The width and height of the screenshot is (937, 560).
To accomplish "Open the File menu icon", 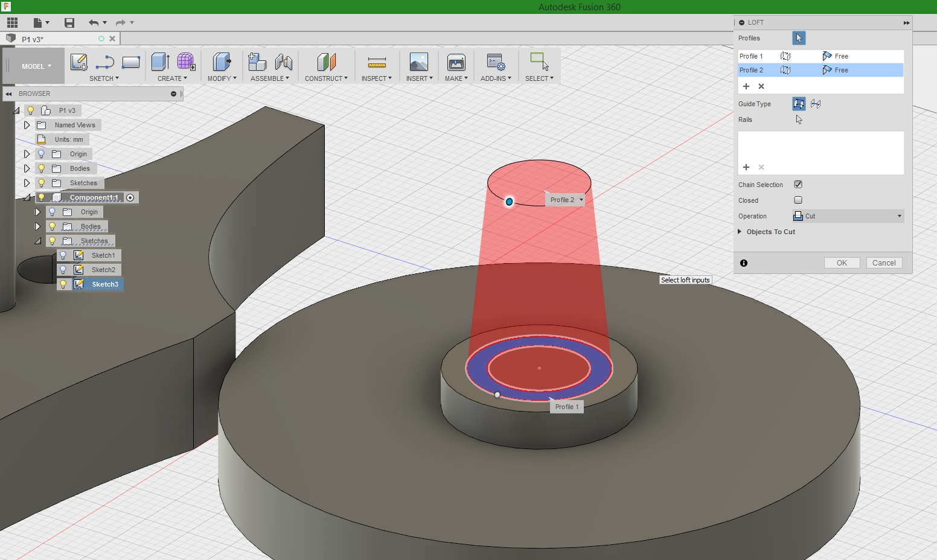I will tap(40, 23).
